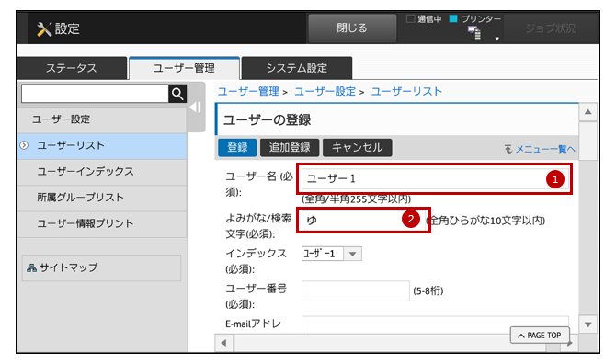Click the プリンター cyan indicator

[x=453, y=19]
